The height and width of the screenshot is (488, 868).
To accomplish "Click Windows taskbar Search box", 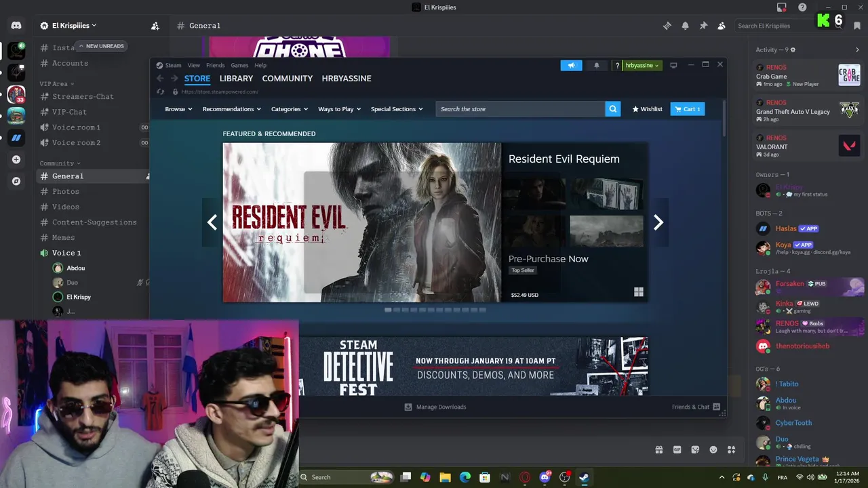I will pyautogui.click(x=347, y=477).
